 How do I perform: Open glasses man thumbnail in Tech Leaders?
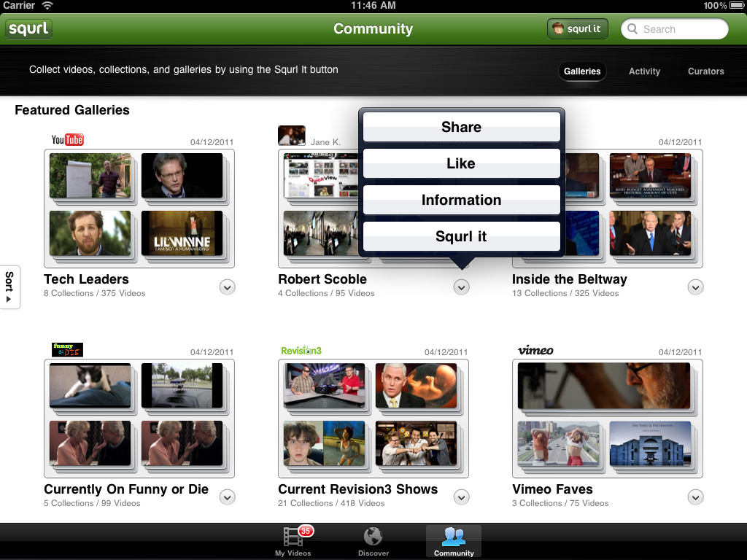182,175
